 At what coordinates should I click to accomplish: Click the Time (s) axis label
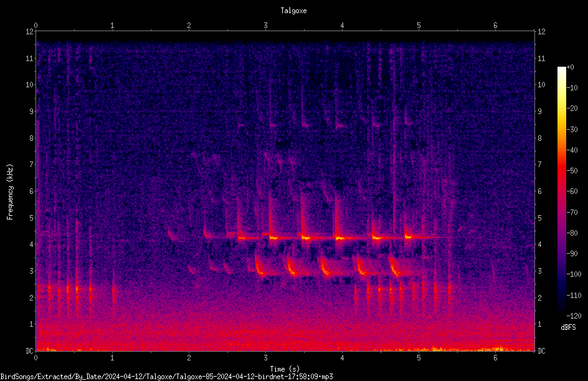coord(285,369)
